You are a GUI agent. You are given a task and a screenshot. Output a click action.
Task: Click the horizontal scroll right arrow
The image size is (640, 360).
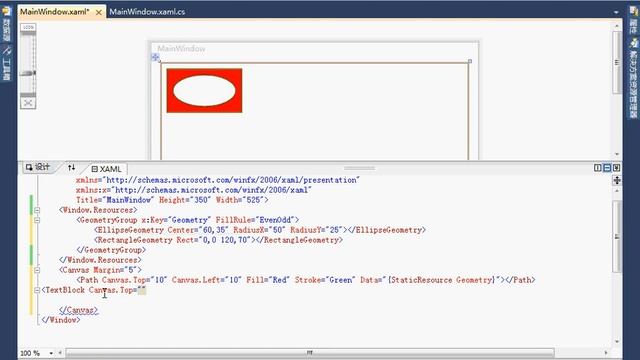(x=606, y=353)
